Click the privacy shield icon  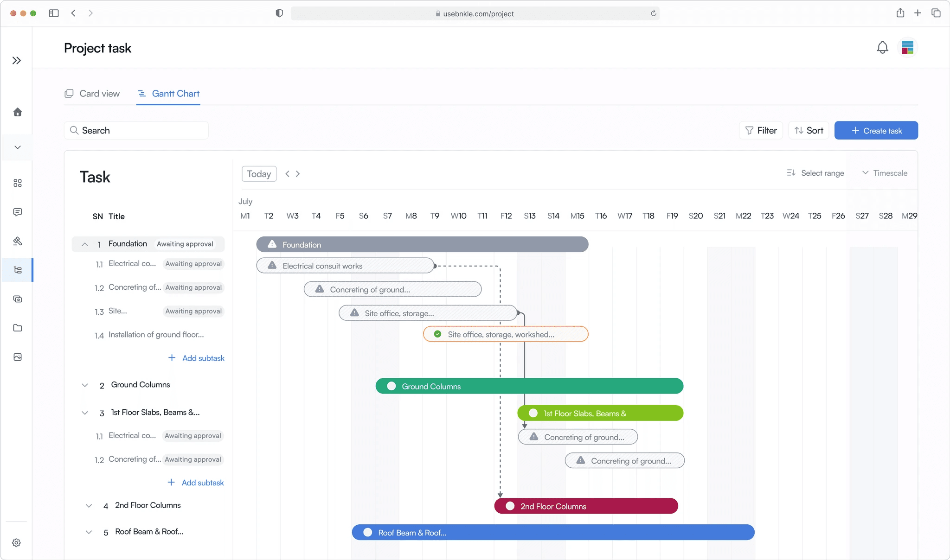(x=279, y=13)
